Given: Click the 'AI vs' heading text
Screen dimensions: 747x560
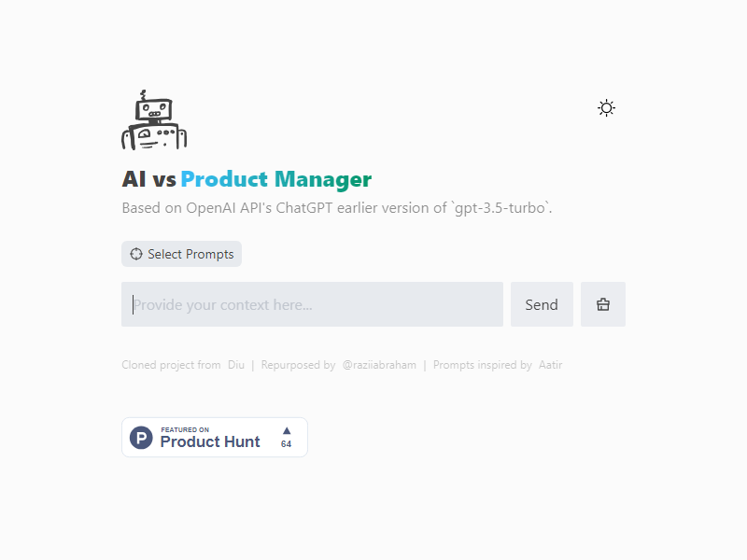Looking at the screenshot, I should pos(149,179).
